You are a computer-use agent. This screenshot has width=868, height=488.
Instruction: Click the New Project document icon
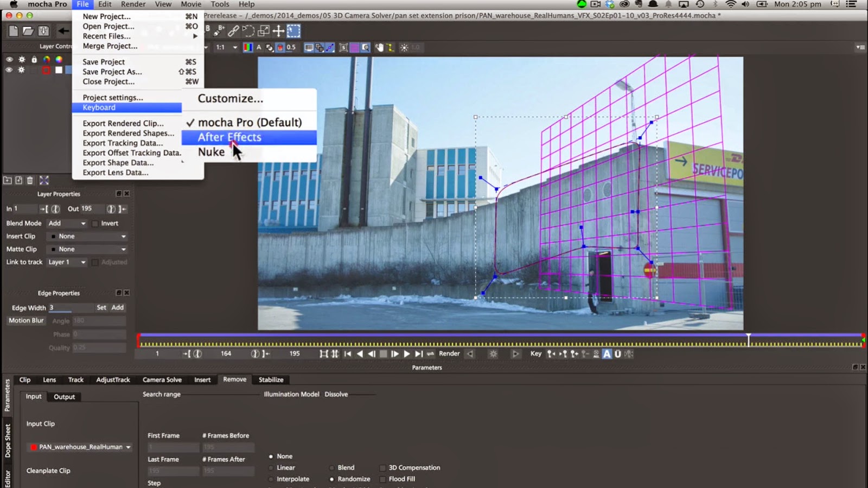tap(14, 31)
